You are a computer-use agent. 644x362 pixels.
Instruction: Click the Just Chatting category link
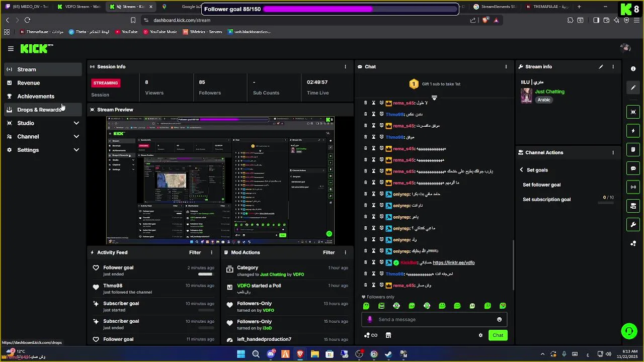(x=549, y=92)
